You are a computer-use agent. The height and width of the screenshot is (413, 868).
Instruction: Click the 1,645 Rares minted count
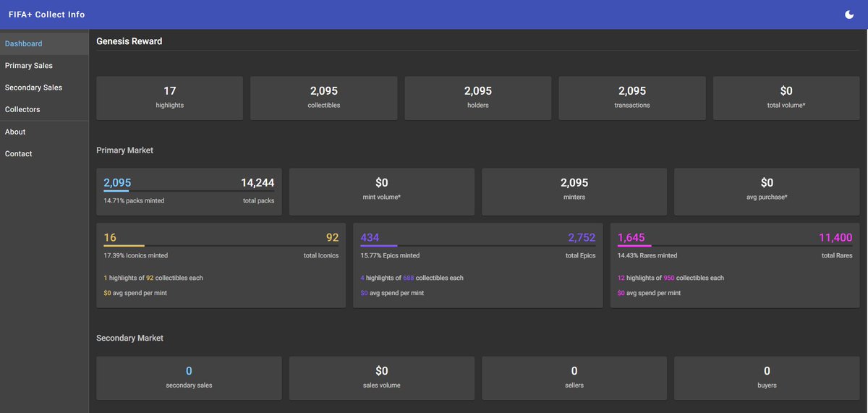click(x=631, y=237)
